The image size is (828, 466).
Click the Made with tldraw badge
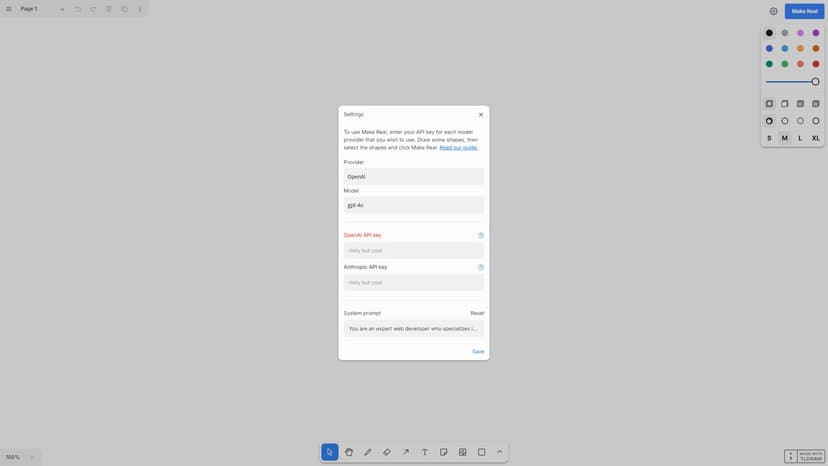[804, 456]
